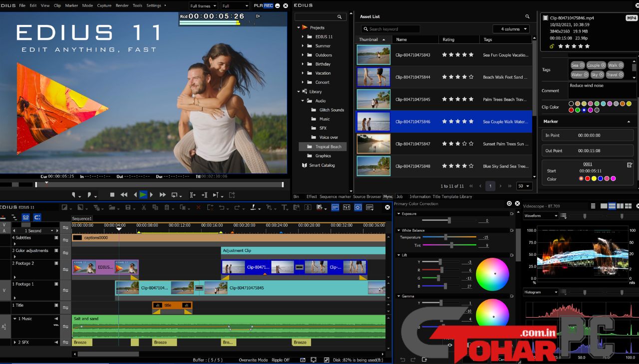Pick the red marker color swatch
639x364 pixels.
(x=587, y=179)
